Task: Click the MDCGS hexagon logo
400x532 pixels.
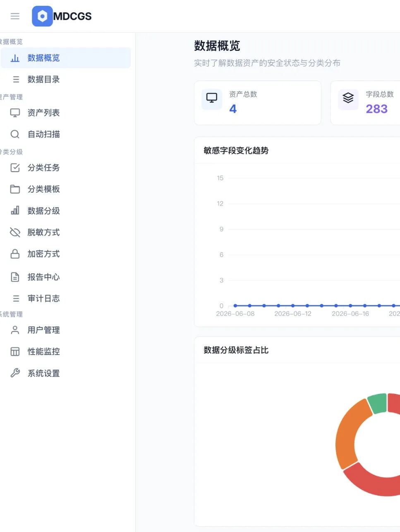Action: click(42, 16)
